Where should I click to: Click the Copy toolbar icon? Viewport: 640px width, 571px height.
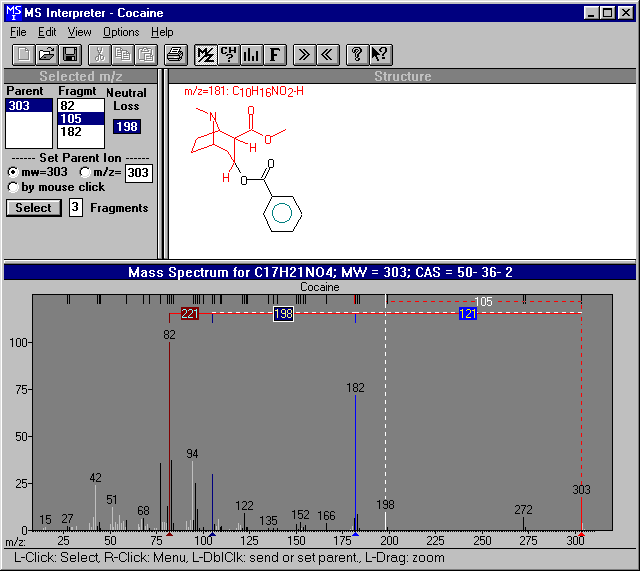(123, 55)
